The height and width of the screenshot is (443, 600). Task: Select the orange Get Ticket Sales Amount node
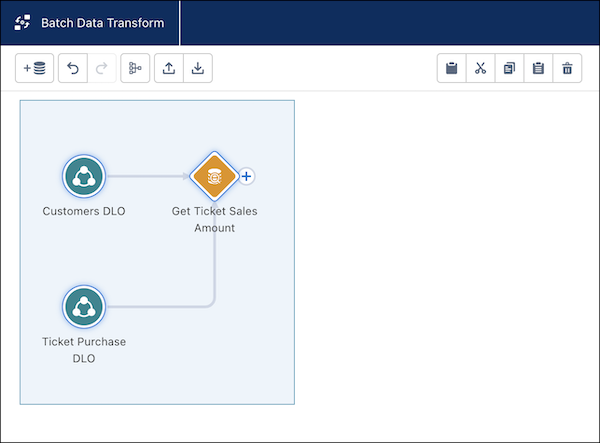tap(213, 177)
